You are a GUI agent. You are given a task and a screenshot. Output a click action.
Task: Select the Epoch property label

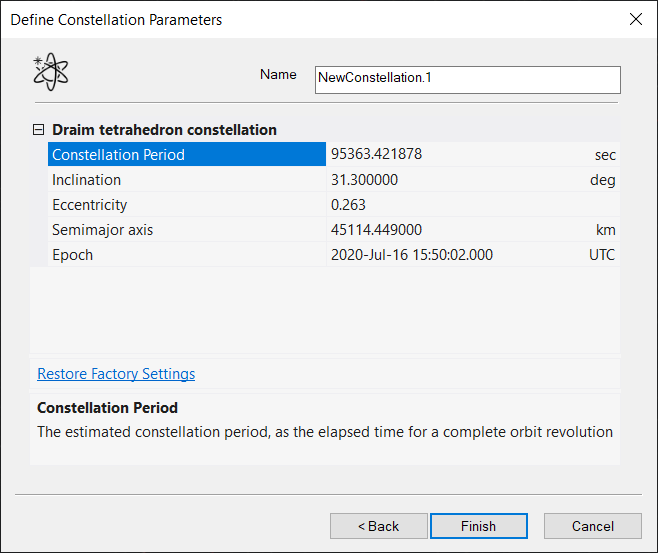click(x=72, y=255)
